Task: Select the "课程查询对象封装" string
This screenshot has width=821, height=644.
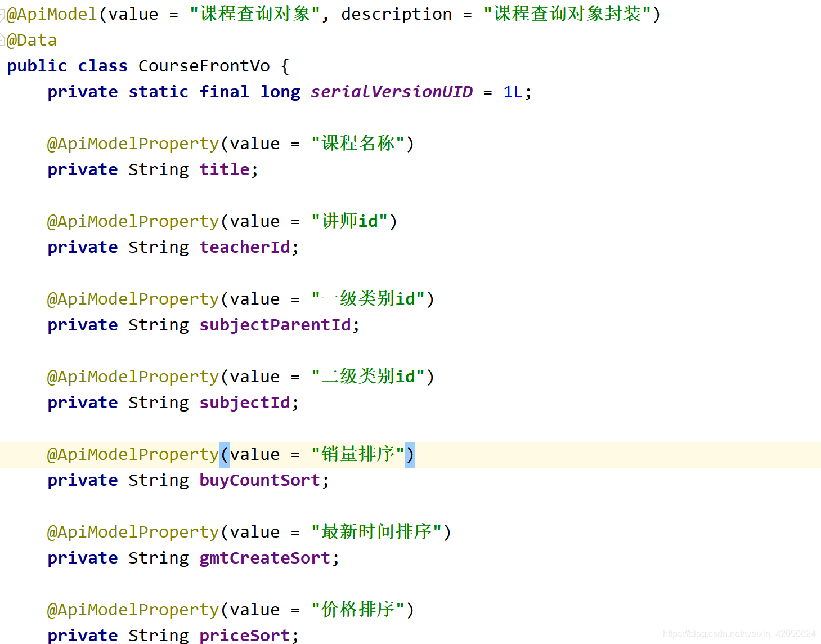Action: 567,14
